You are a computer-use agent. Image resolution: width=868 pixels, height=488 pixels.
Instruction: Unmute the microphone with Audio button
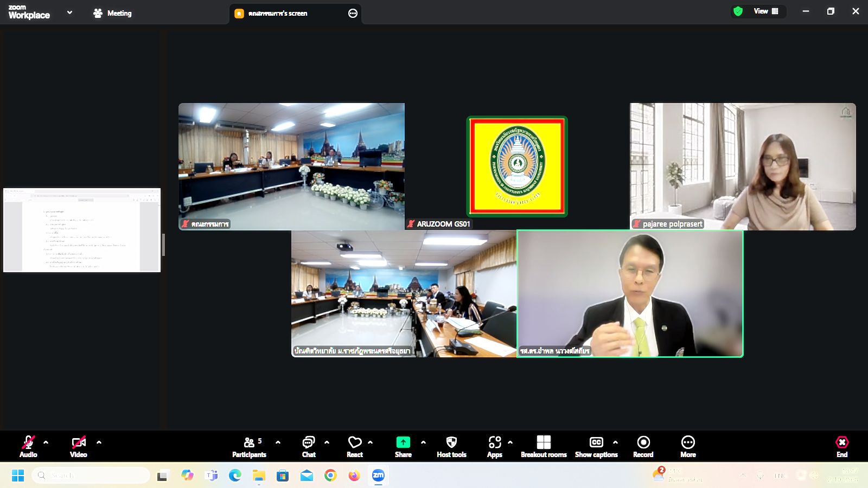coord(28,447)
